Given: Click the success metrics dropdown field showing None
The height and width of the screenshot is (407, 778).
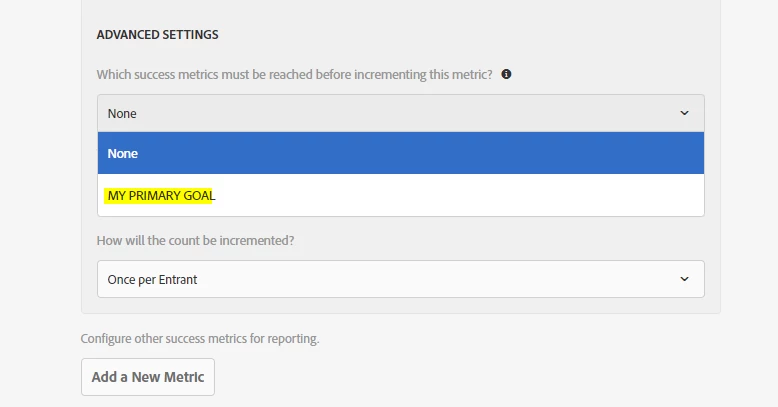Looking at the screenshot, I should click(x=401, y=113).
